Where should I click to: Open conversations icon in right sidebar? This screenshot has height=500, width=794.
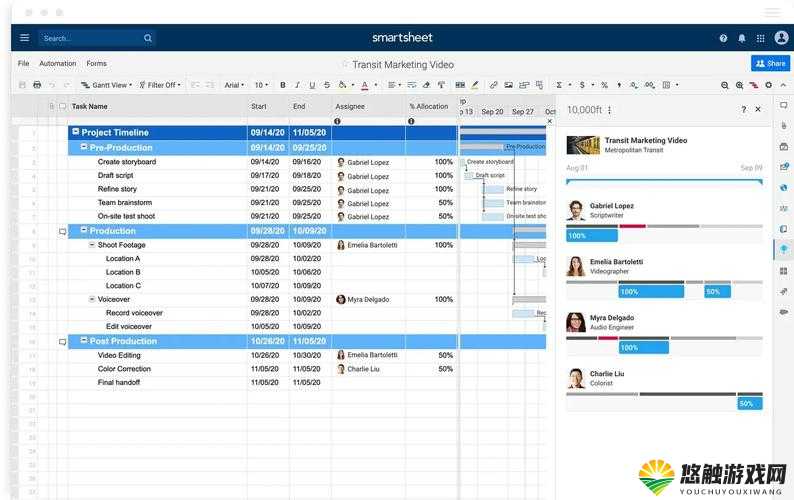[x=783, y=105]
